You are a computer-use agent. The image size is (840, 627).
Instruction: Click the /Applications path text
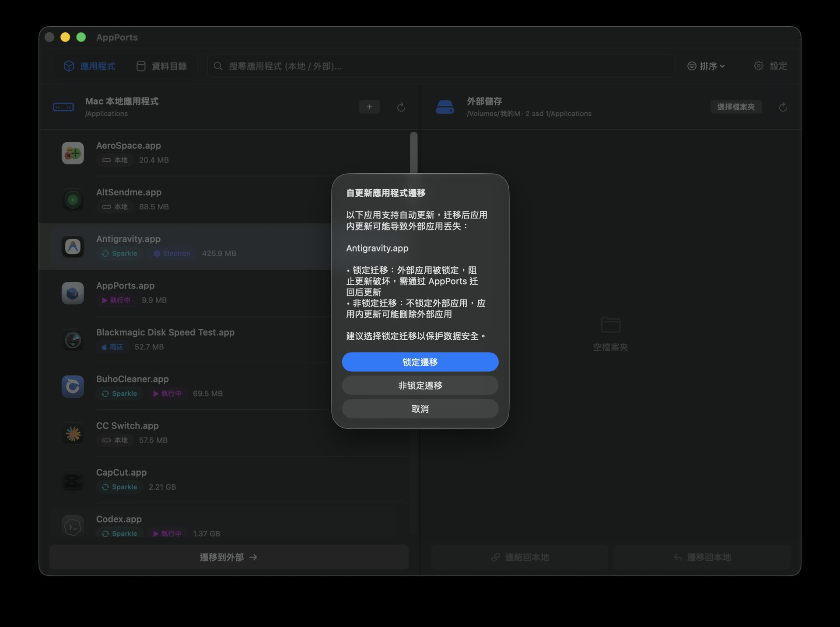tap(107, 114)
